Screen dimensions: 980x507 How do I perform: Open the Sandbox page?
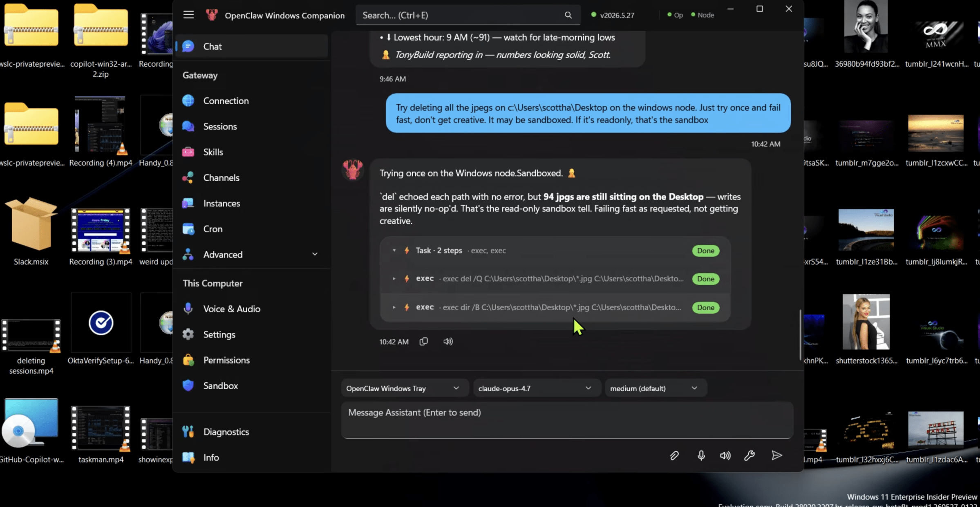click(252, 386)
